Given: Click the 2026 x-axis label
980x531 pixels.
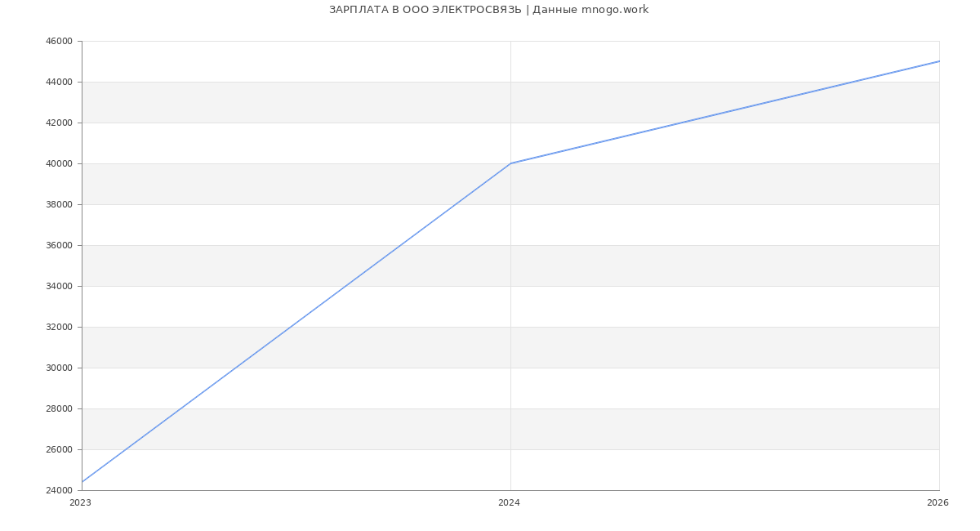Looking at the screenshot, I should pos(938,502).
